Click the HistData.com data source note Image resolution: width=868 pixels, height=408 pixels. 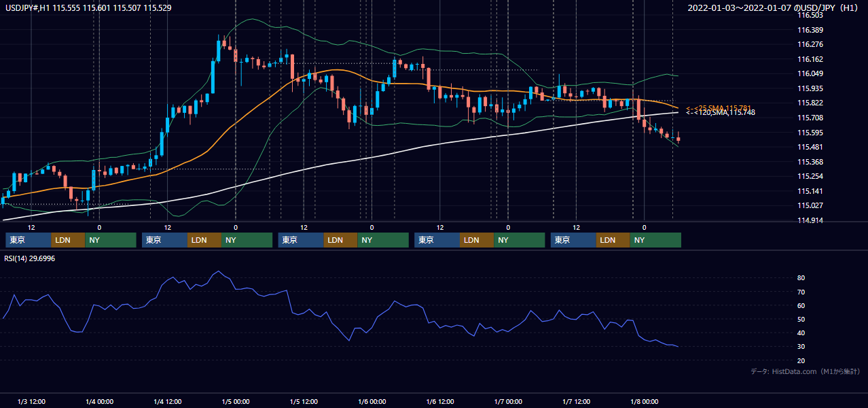coord(805,372)
